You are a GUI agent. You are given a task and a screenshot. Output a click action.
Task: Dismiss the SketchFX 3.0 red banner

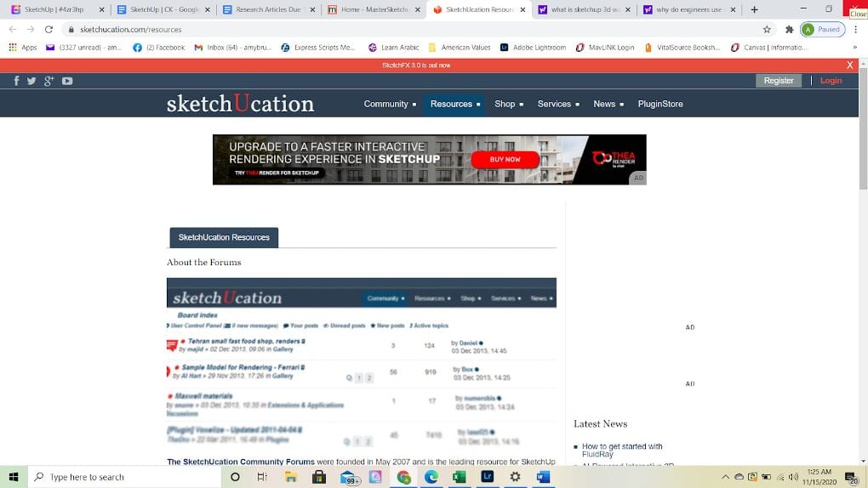850,65
